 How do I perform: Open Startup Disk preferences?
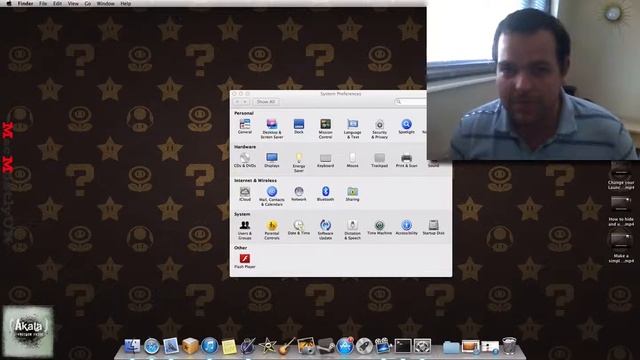click(x=433, y=227)
